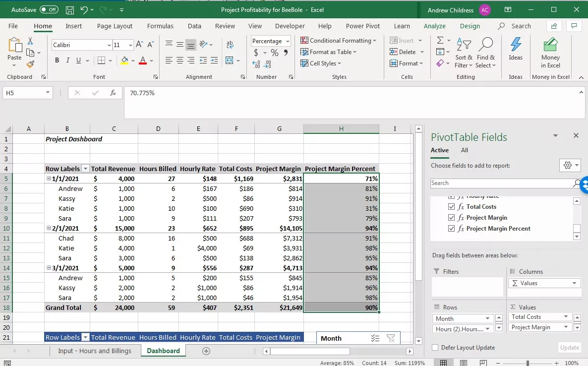Open Cell Styles gallery
Viewport: 588px width, 366px height.
[320, 63]
